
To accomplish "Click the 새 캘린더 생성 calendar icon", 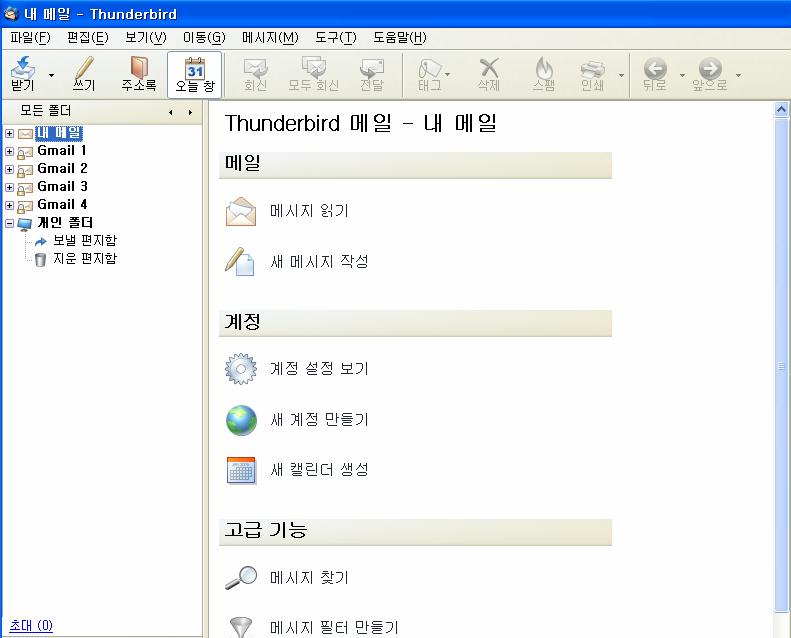I will click(241, 471).
